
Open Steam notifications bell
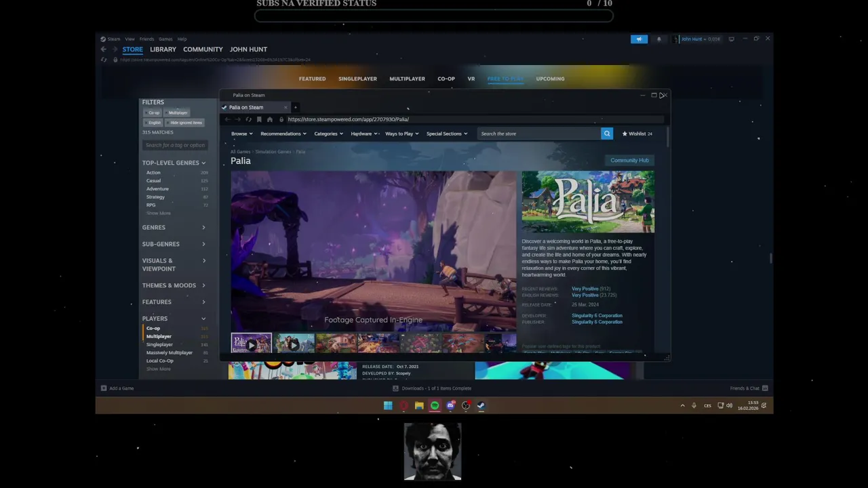[x=658, y=39]
